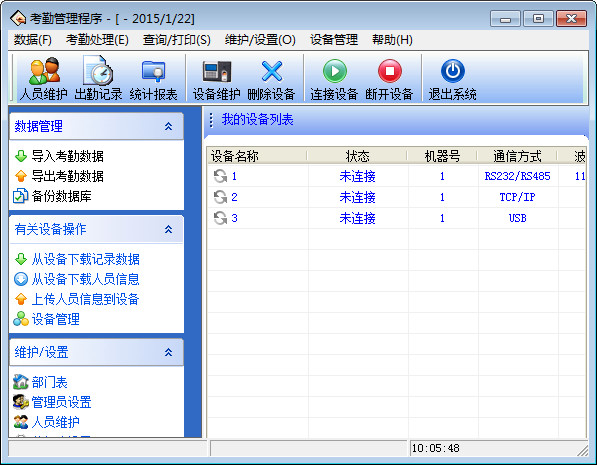Select the RS232/RS485 cell
The width and height of the screenshot is (597, 465).
coord(517,176)
